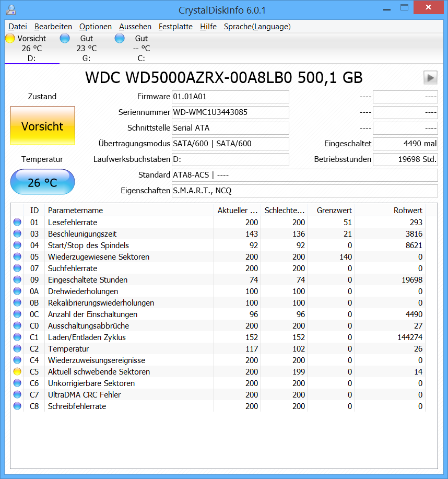Click the Zustand label

[x=42, y=97]
